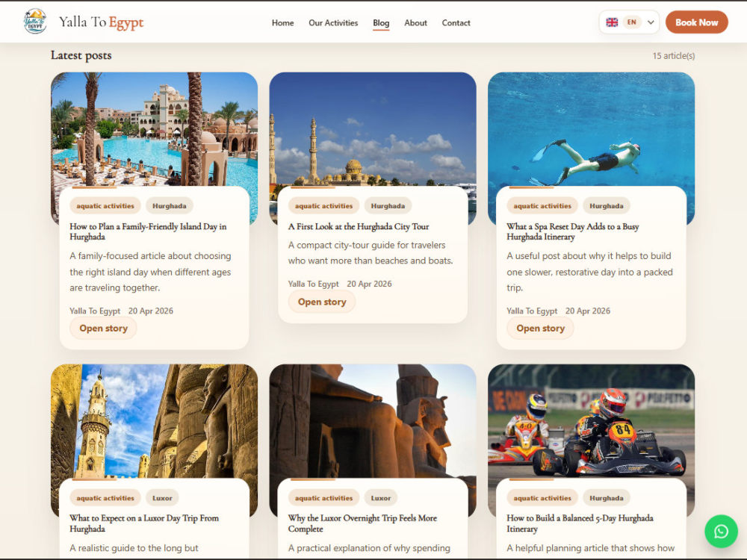The image size is (747, 560).
Task: Click resort pool thumbnail of Island Day post
Action: 155,128
